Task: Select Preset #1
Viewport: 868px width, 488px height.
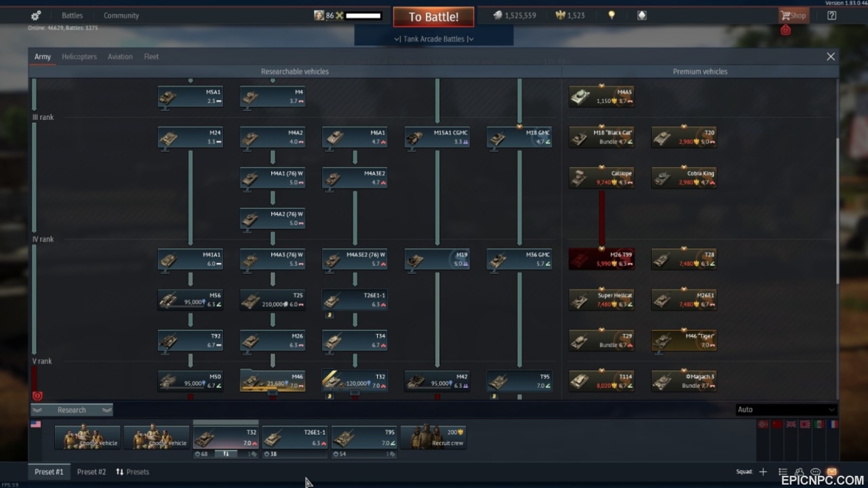Action: (x=49, y=472)
